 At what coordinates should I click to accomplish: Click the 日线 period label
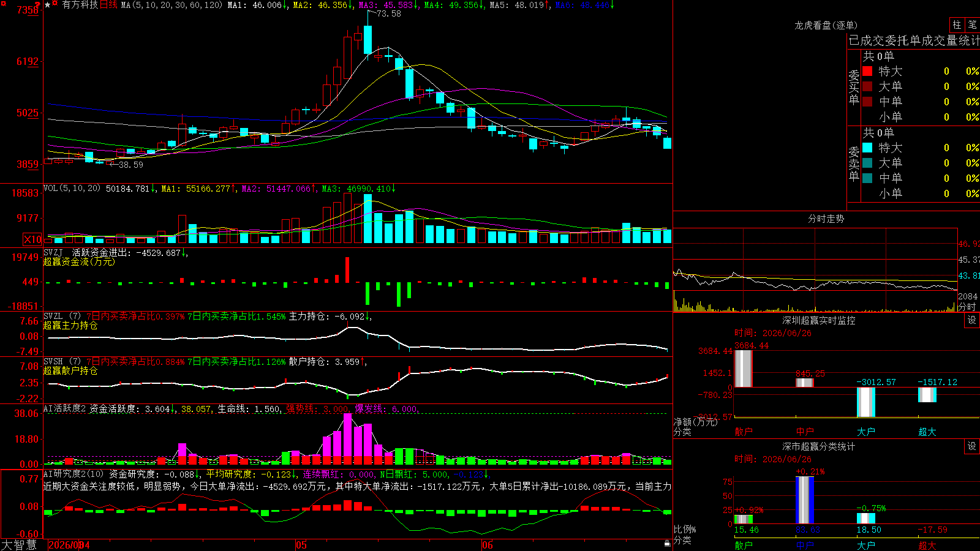point(108,5)
